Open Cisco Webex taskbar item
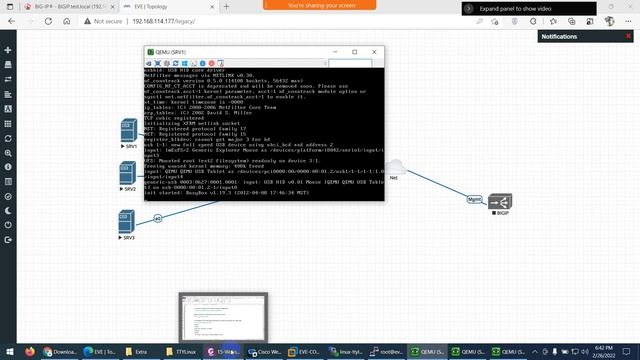 264,351
